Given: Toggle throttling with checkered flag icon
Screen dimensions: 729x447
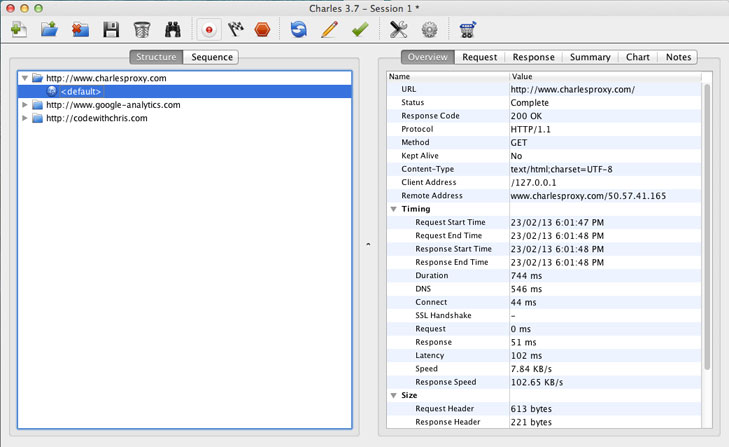Looking at the screenshot, I should (236, 30).
